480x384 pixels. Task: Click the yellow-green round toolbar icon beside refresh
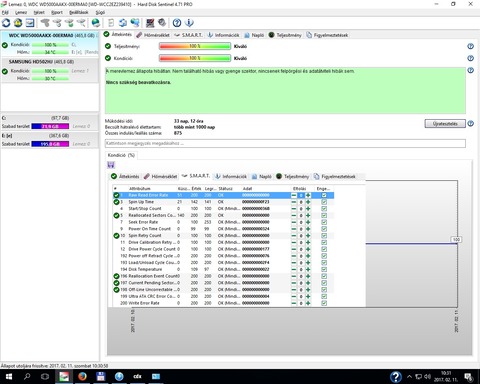point(18,23)
